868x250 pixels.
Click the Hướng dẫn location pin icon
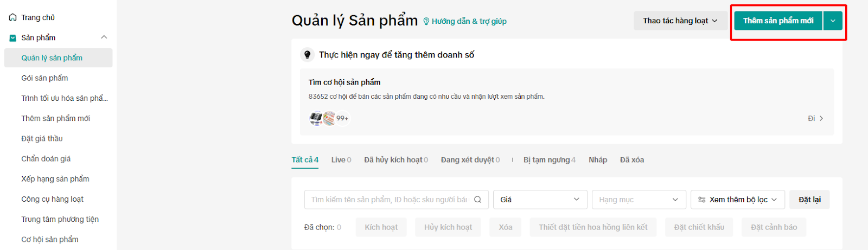coord(426,22)
